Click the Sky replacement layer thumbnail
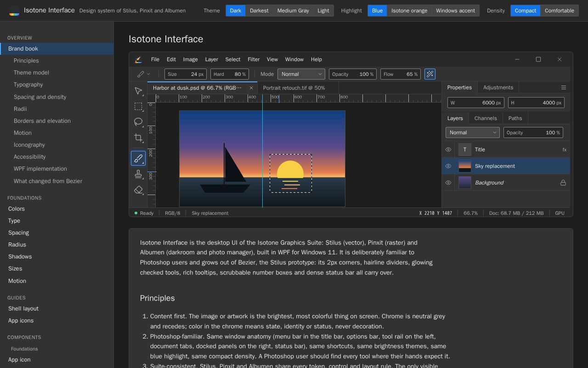Screen dimensions: 588x368 point(465,166)
